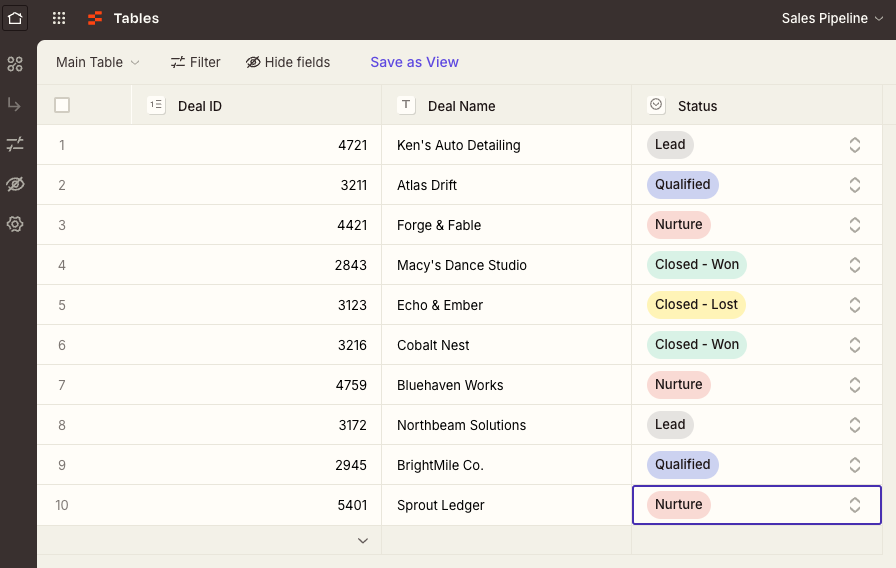This screenshot has width=896, height=568.
Task: Click the Save as View link
Action: [414, 62]
